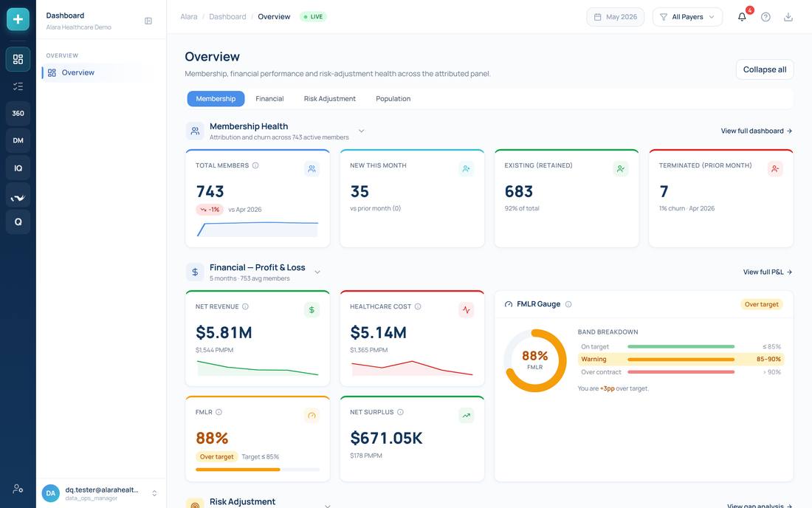This screenshot has height=508, width=812.
Task: Click the Net Revenue info icon
Action: pyautogui.click(x=246, y=306)
